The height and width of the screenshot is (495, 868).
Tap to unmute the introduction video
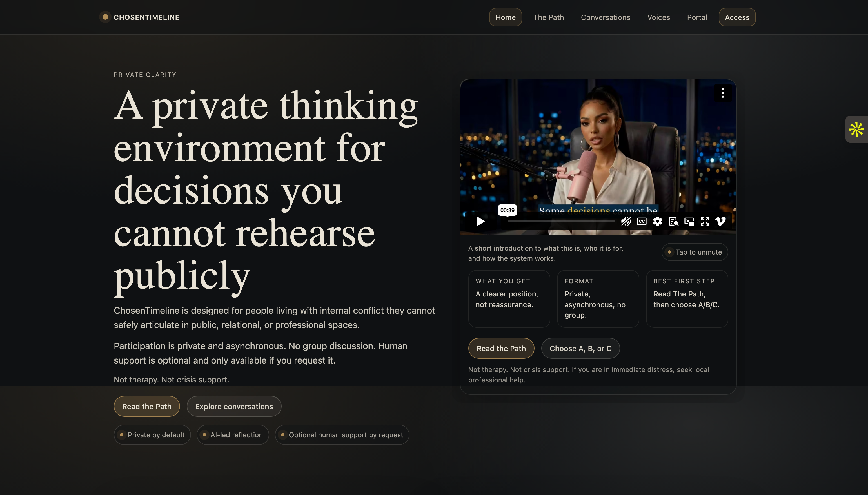click(x=694, y=252)
